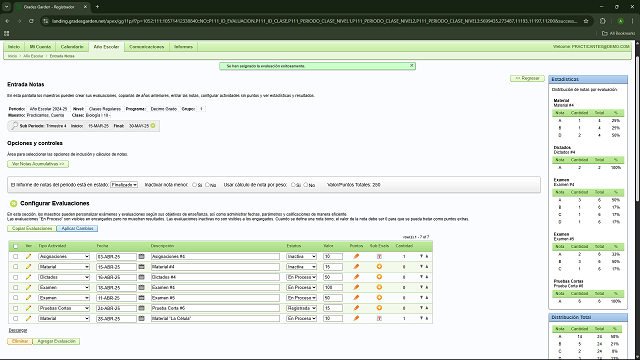Reload the page in the browser
Image resolution: width=640 pixels, height=360 pixels.
(x=31, y=21)
